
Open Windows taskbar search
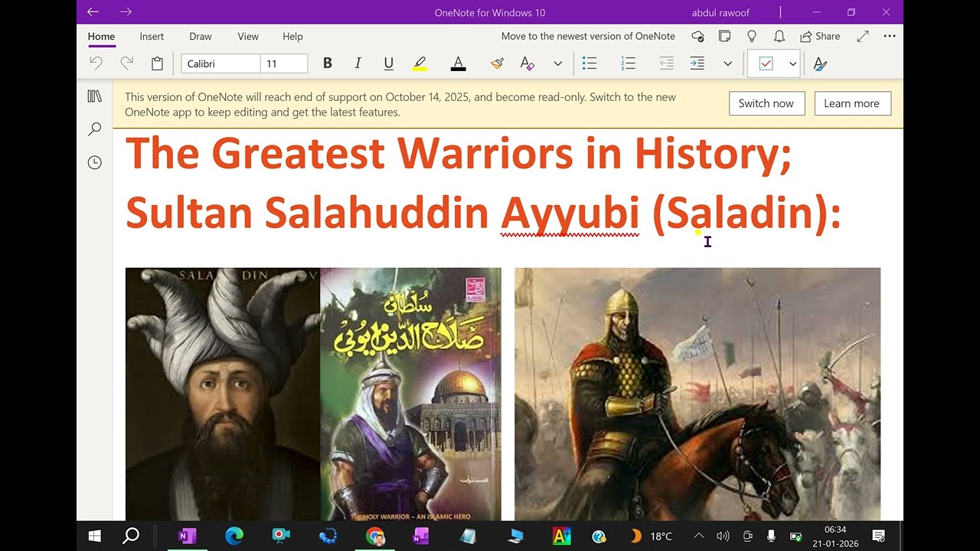point(131,536)
